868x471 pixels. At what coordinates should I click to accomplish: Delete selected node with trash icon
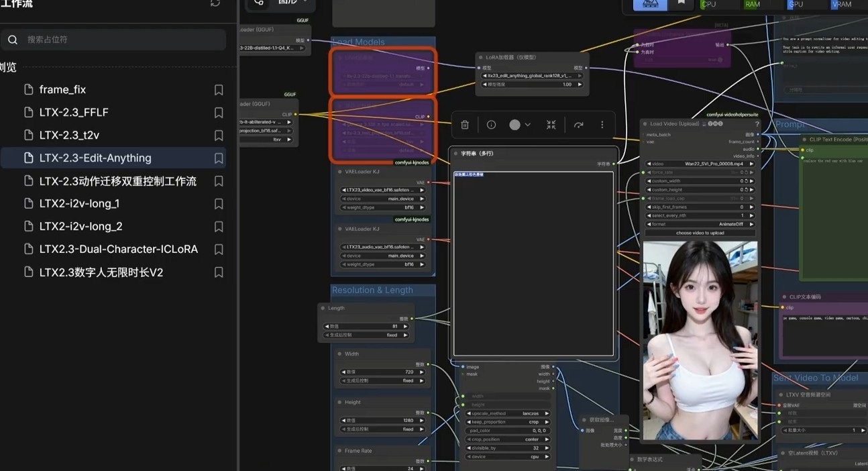(465, 125)
